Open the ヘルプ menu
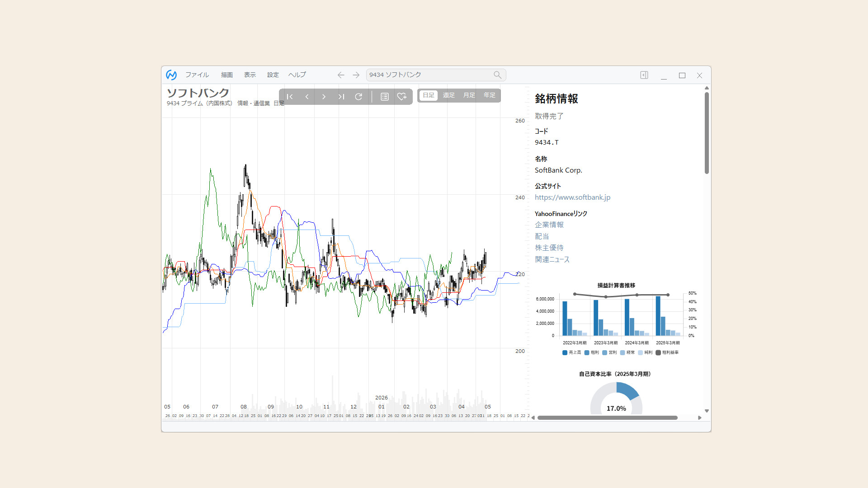This screenshot has width=868, height=488. click(x=297, y=75)
